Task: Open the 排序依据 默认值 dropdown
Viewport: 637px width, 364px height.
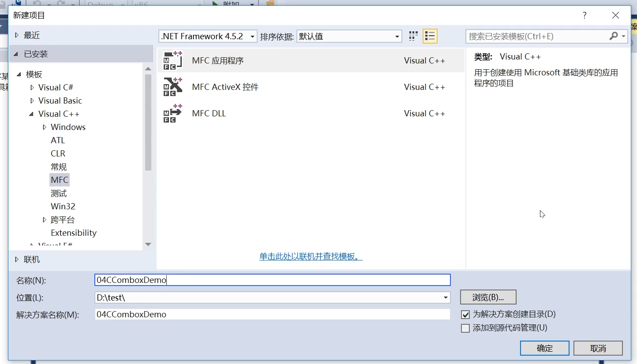Action: pyautogui.click(x=349, y=36)
